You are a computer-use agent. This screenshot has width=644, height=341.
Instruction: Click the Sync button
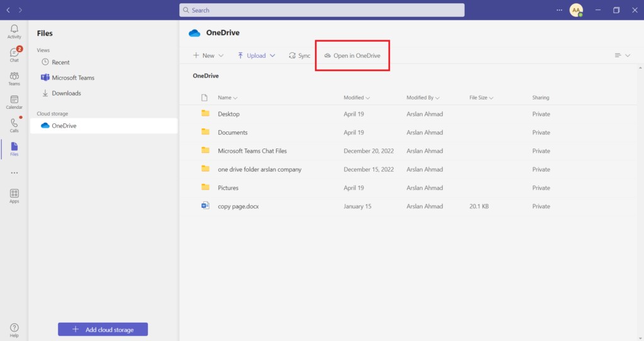[x=299, y=55]
